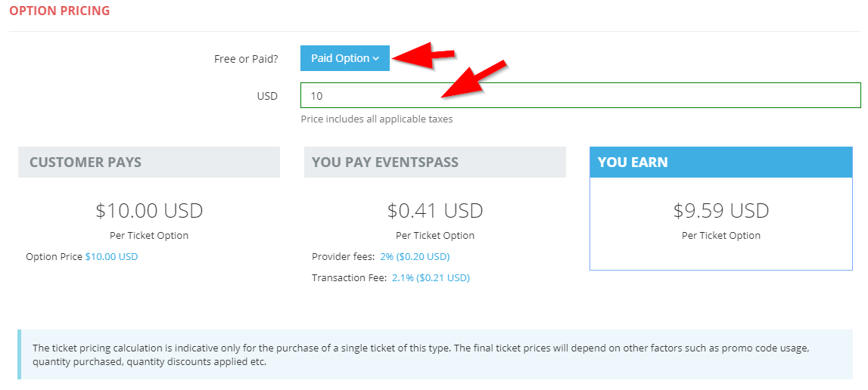Click the USD label beside the price field
Image resolution: width=868 pixels, height=390 pixels.
click(267, 96)
